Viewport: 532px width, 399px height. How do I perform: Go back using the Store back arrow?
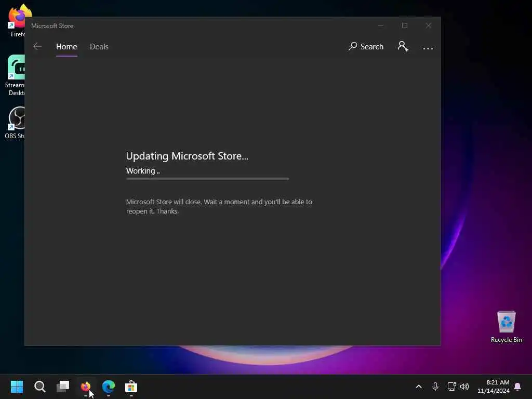tap(37, 46)
